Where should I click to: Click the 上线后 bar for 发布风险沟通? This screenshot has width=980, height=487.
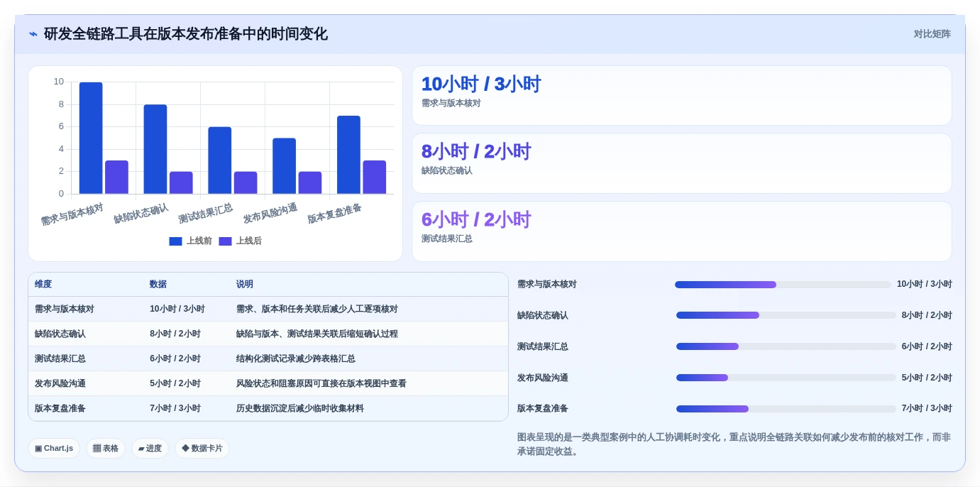310,182
